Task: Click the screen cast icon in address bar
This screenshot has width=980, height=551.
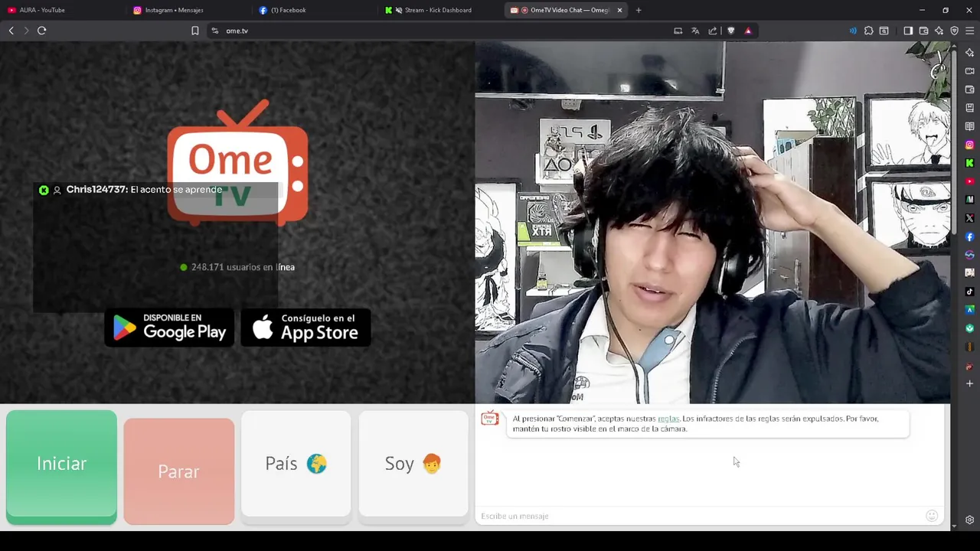Action: point(678,31)
